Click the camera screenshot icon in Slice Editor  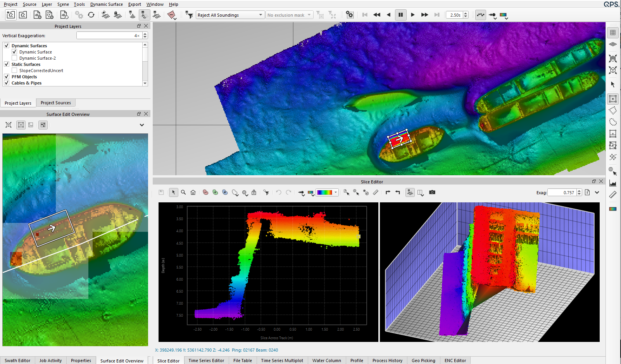pyautogui.click(x=432, y=192)
